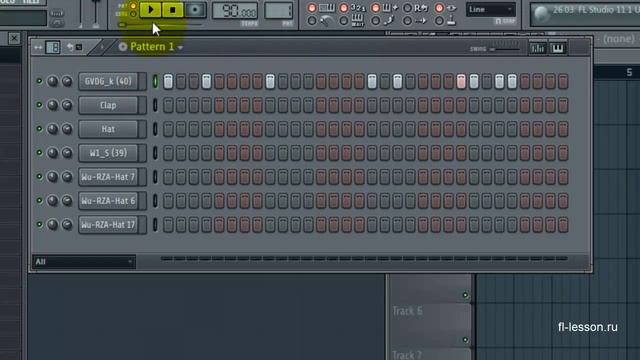Close the panel with the X button

[x=14, y=38]
